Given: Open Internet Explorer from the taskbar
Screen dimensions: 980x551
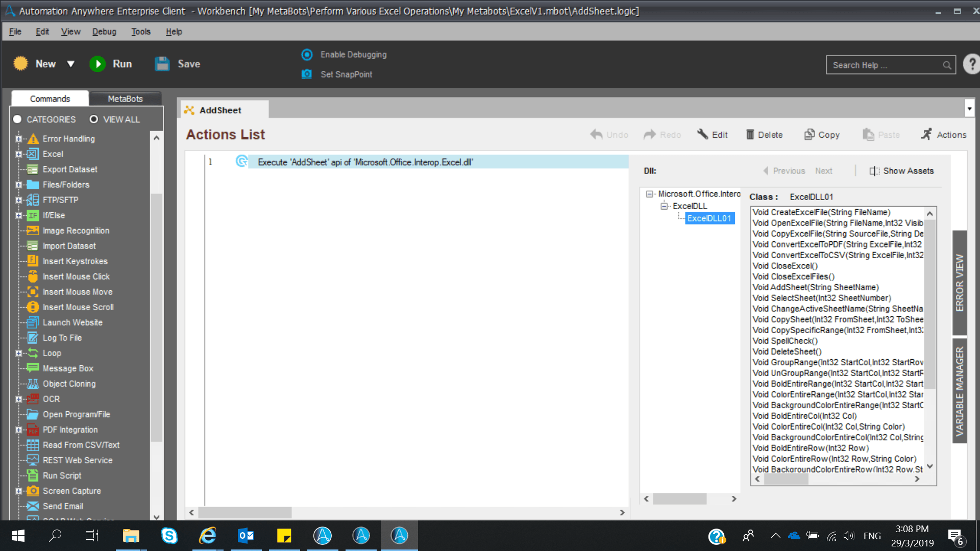Looking at the screenshot, I should click(207, 536).
